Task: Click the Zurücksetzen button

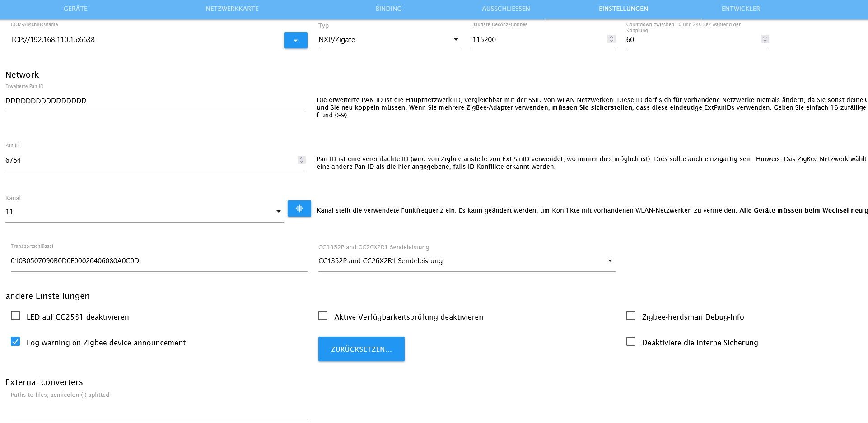Action: 361,349
